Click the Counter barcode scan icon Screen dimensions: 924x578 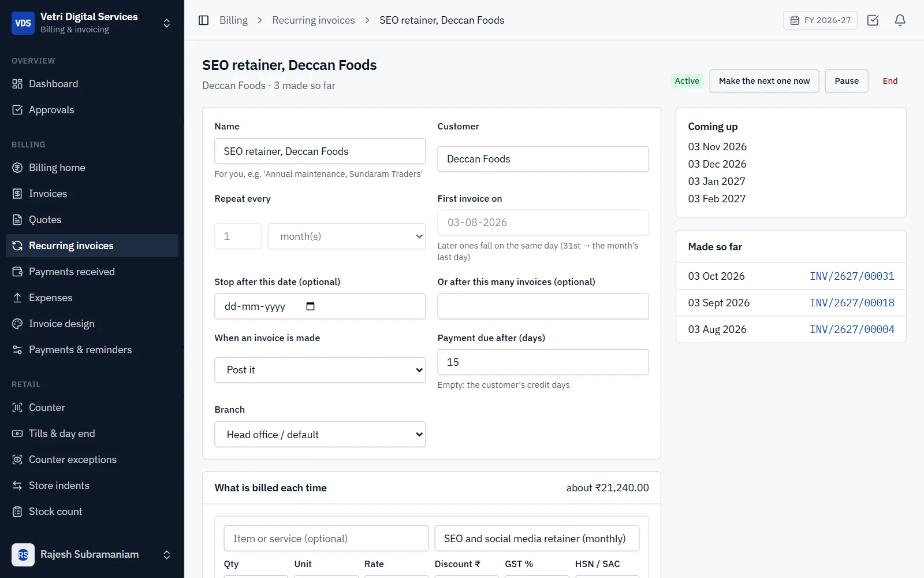[17, 407]
